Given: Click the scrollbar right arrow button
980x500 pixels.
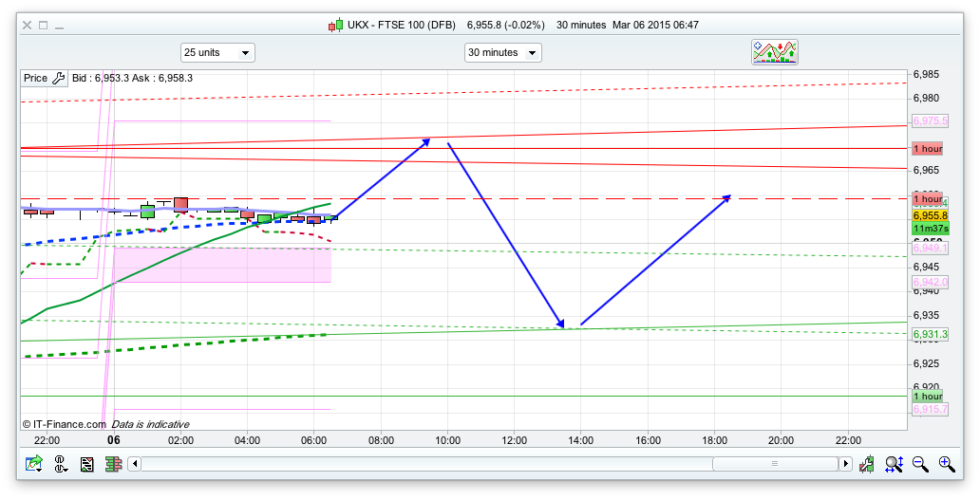Looking at the screenshot, I should 845,464.
